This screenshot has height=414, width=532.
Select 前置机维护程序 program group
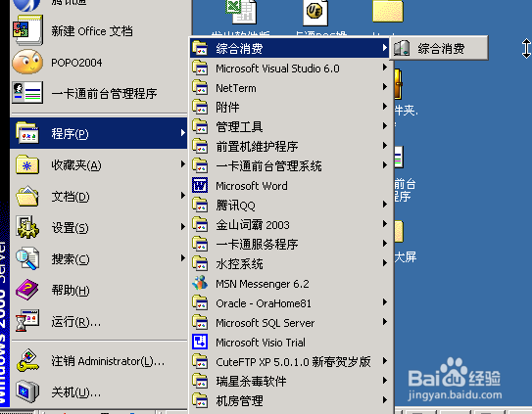tap(290, 146)
